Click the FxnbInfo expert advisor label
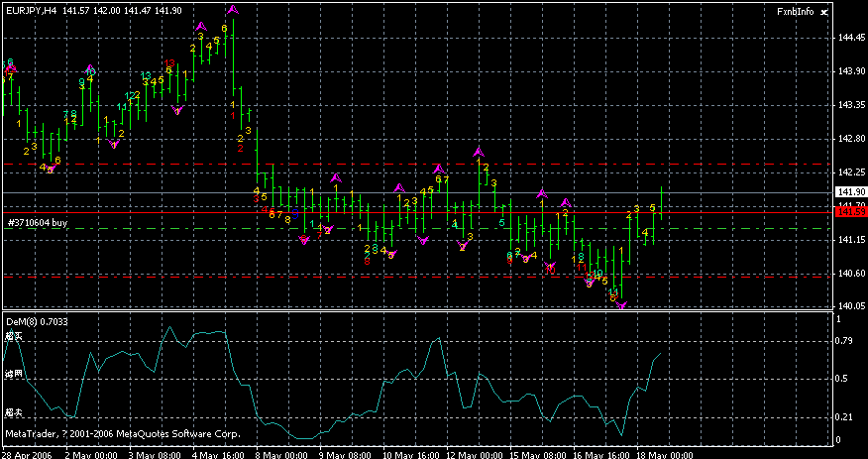This screenshot has height=459, width=868. click(795, 12)
